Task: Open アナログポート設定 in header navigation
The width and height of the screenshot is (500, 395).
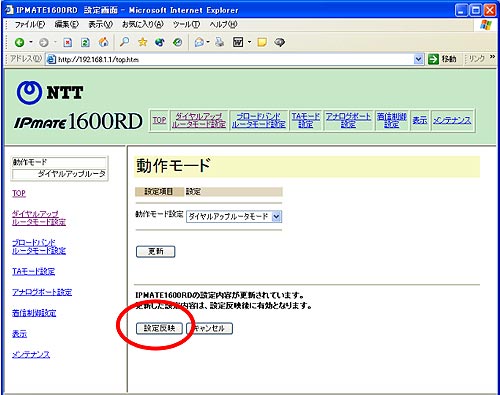Action: (348, 120)
